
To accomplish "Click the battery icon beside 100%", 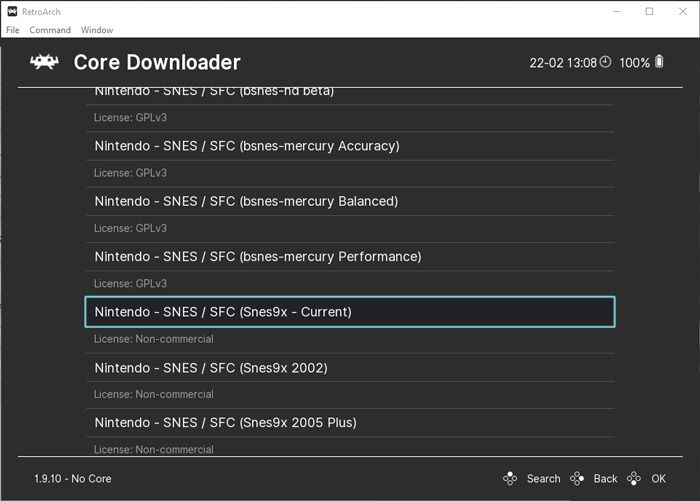I will point(659,62).
